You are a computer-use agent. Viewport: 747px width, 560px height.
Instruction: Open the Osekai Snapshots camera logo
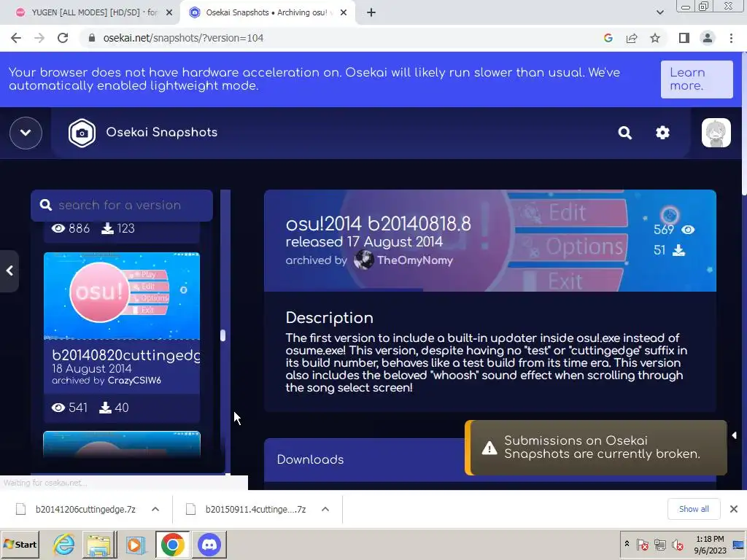click(82, 133)
